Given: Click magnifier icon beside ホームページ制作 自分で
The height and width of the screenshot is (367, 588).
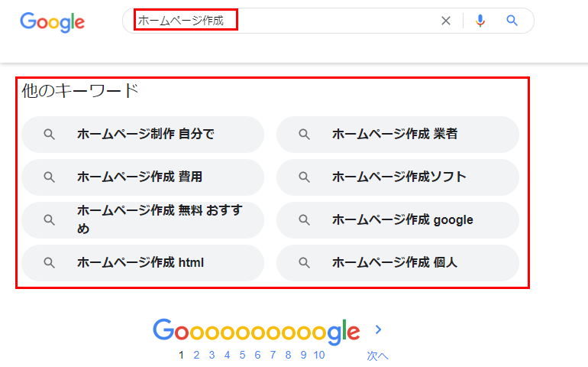Looking at the screenshot, I should tap(49, 135).
